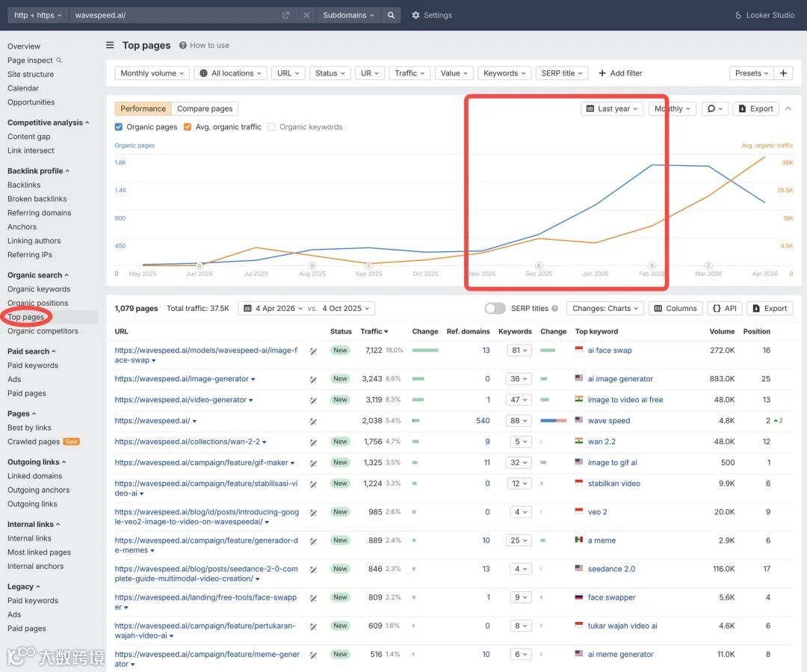The image size is (807, 672).
Task: Open the Columns settings button
Action: (675, 309)
